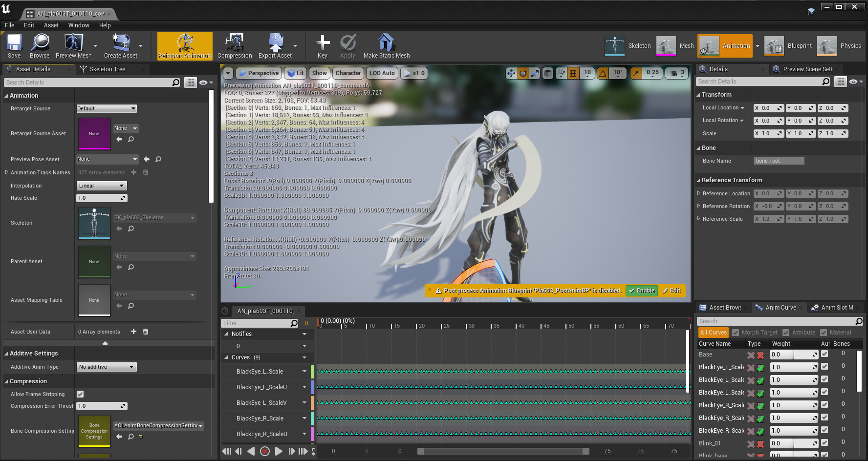Open the Asset menu
868x461 pixels.
coord(51,25)
